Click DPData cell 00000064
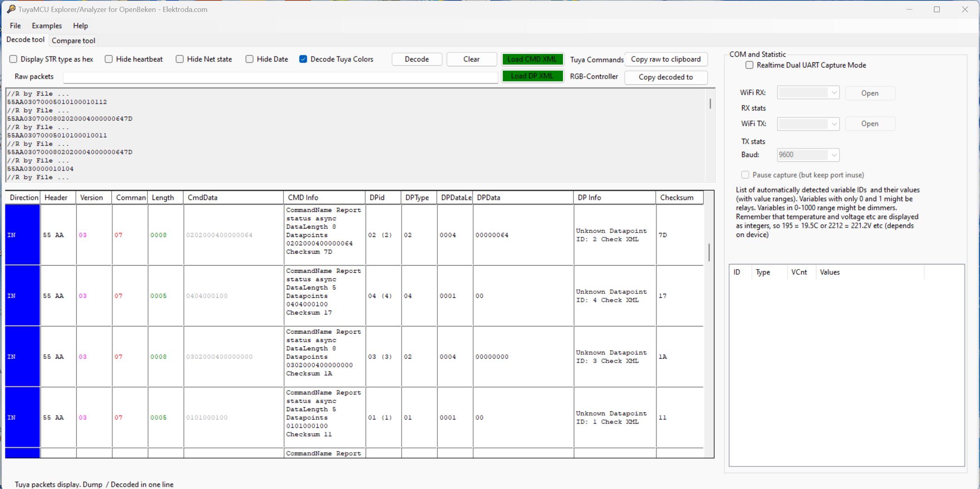 coord(523,235)
